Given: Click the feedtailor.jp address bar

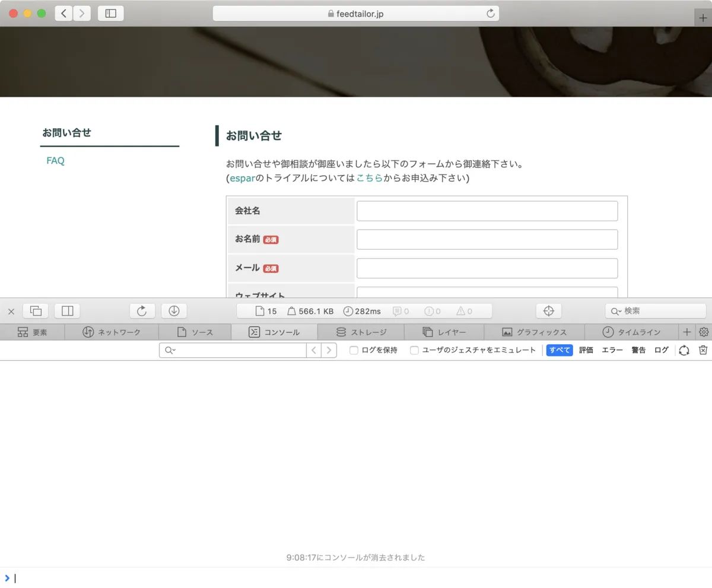Looking at the screenshot, I should click(355, 14).
